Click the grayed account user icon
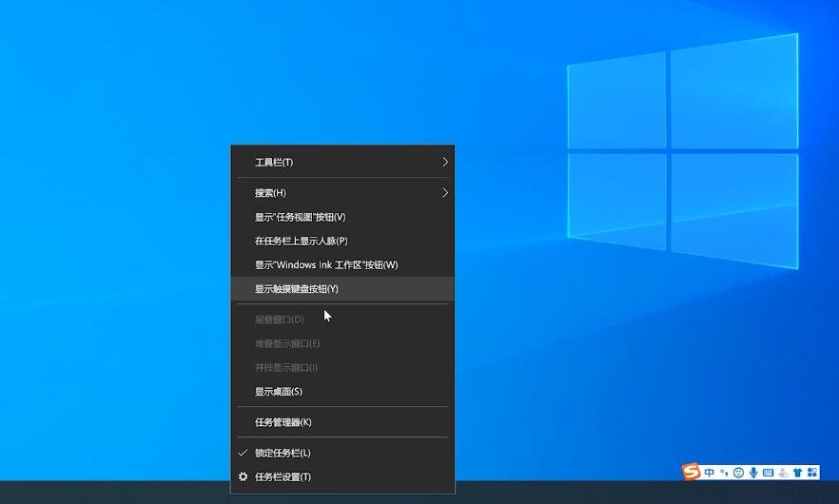This screenshot has height=504, width=839. [x=784, y=473]
